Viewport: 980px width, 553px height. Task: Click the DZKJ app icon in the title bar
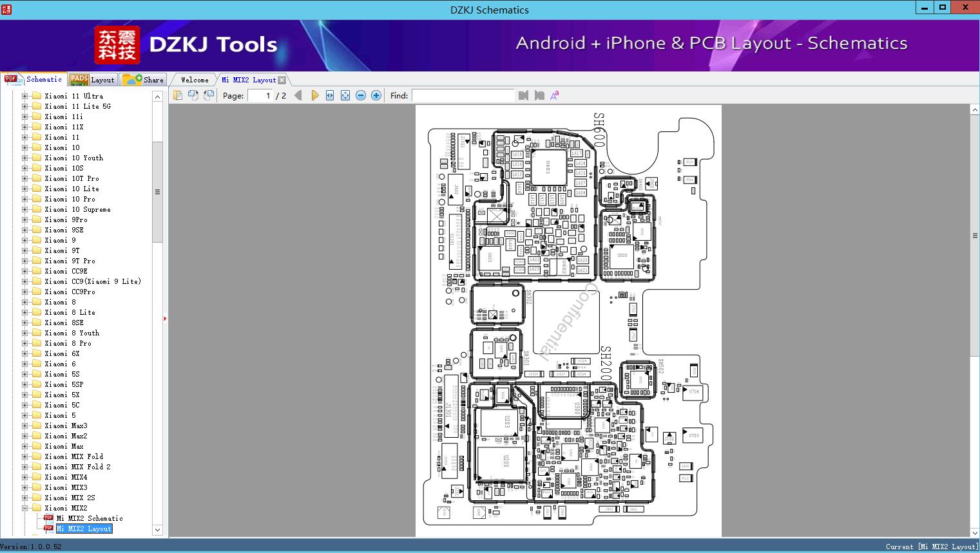pos(6,10)
